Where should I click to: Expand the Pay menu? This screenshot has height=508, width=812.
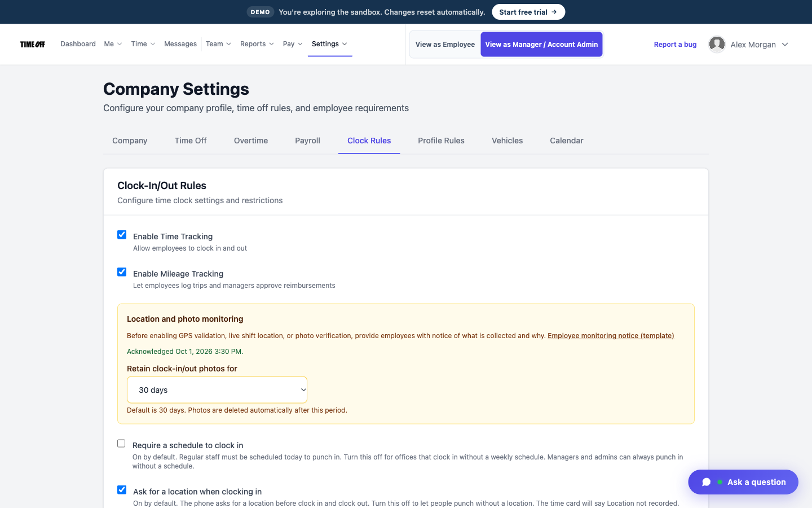point(293,44)
